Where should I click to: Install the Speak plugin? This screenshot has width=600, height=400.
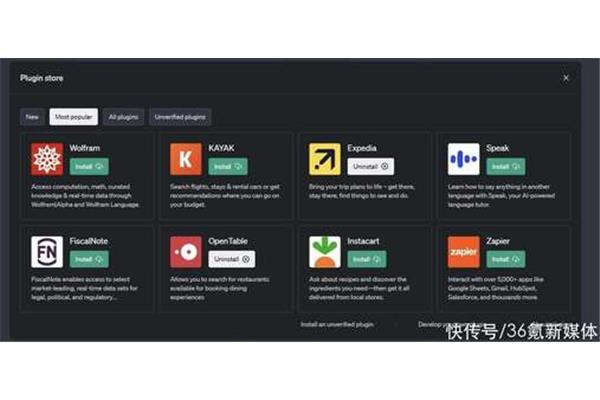click(506, 167)
